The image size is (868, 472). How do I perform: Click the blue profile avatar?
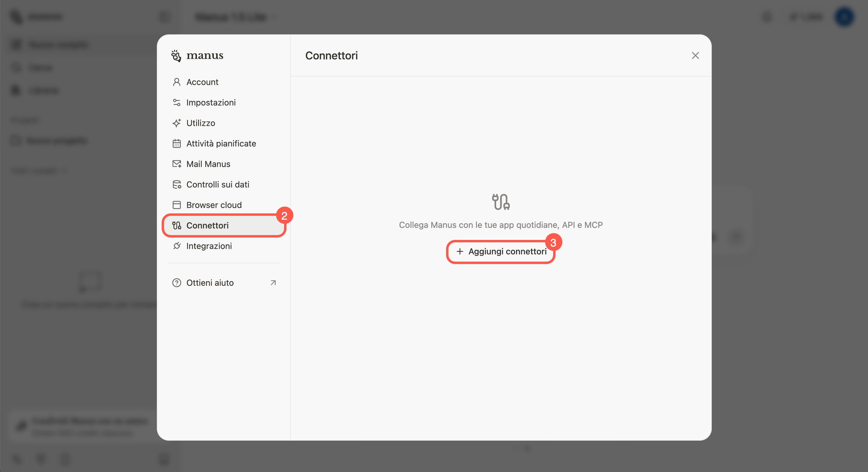pyautogui.click(x=844, y=17)
